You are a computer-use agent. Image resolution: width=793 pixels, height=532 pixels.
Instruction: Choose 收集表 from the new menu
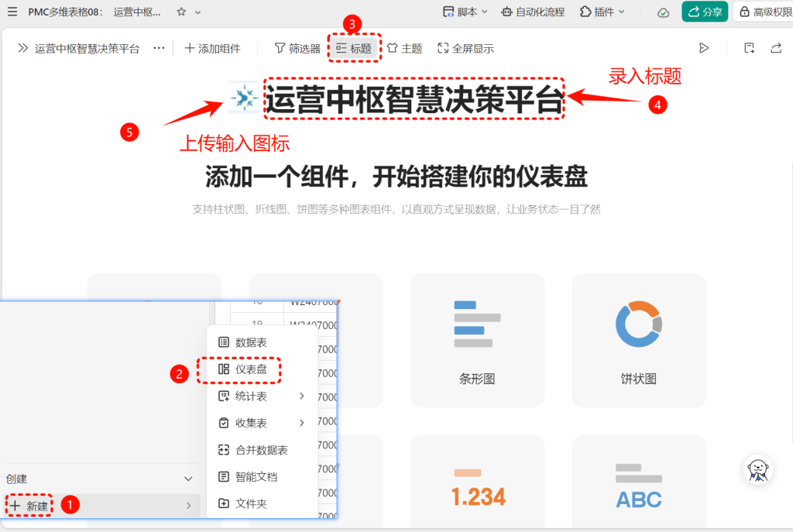click(262, 423)
